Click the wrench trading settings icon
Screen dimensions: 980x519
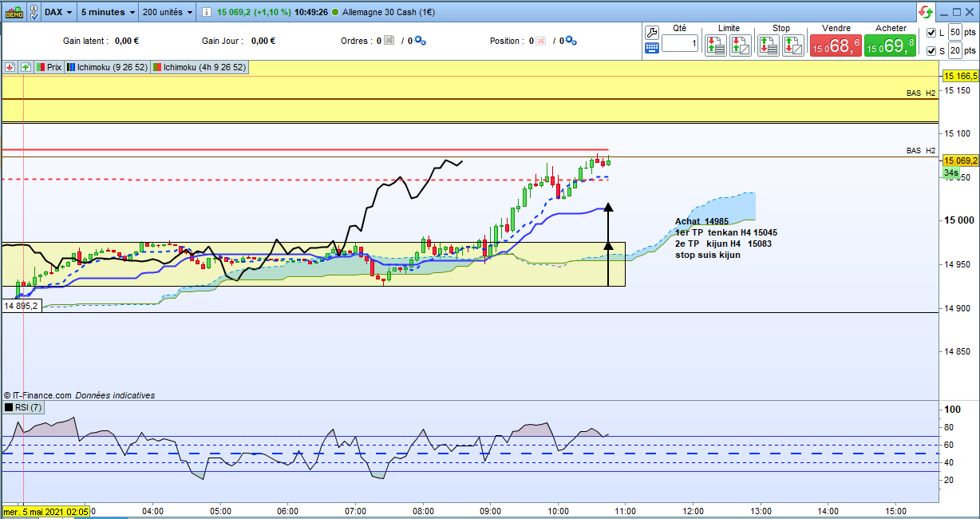click(651, 33)
